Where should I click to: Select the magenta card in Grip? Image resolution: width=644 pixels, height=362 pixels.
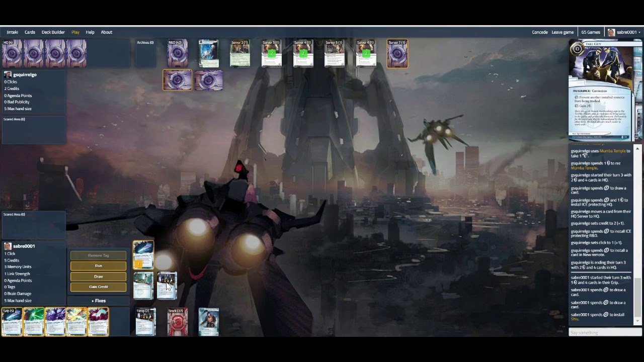coord(98,322)
